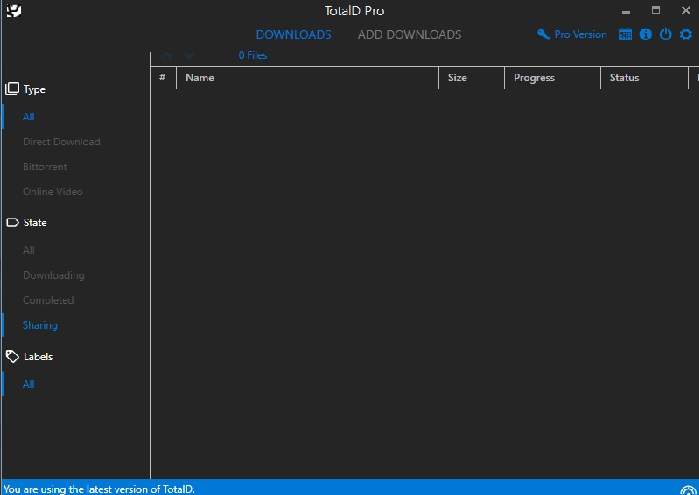Click the latest version status message

[x=99, y=489]
